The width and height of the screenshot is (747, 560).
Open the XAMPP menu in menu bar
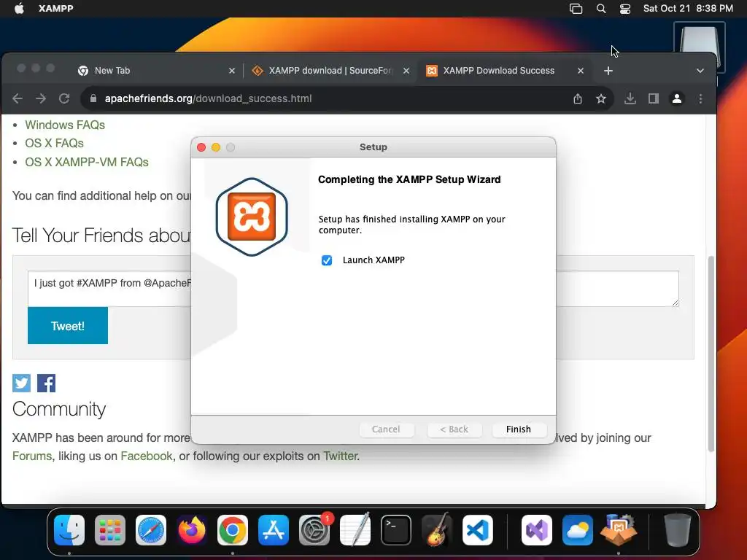pos(55,8)
